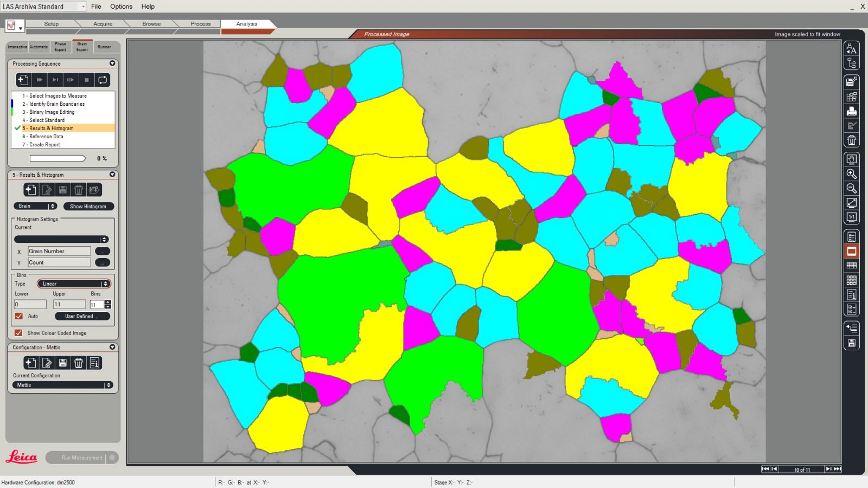The height and width of the screenshot is (488, 868).
Task: Click the Upper bin value field
Action: 69,304
